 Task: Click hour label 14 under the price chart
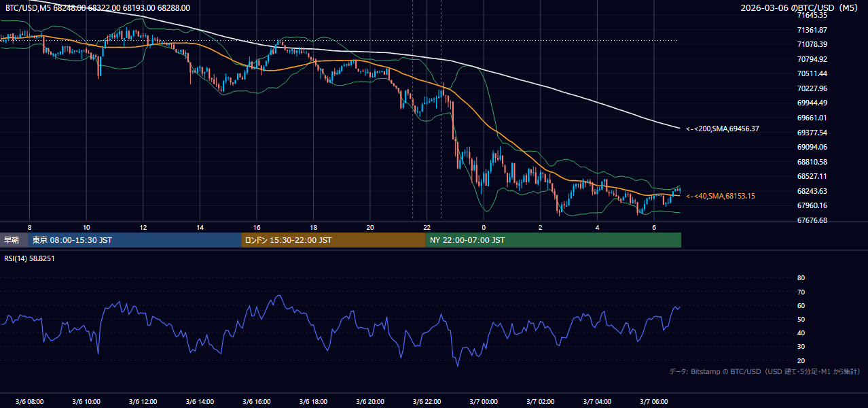click(x=200, y=226)
